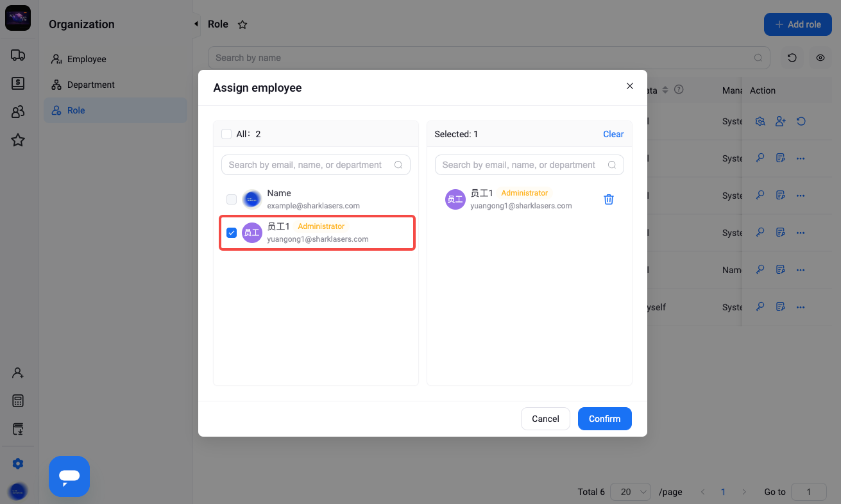The image size is (841, 504).
Task: Open the settings gear icon at bottom
Action: click(18, 464)
